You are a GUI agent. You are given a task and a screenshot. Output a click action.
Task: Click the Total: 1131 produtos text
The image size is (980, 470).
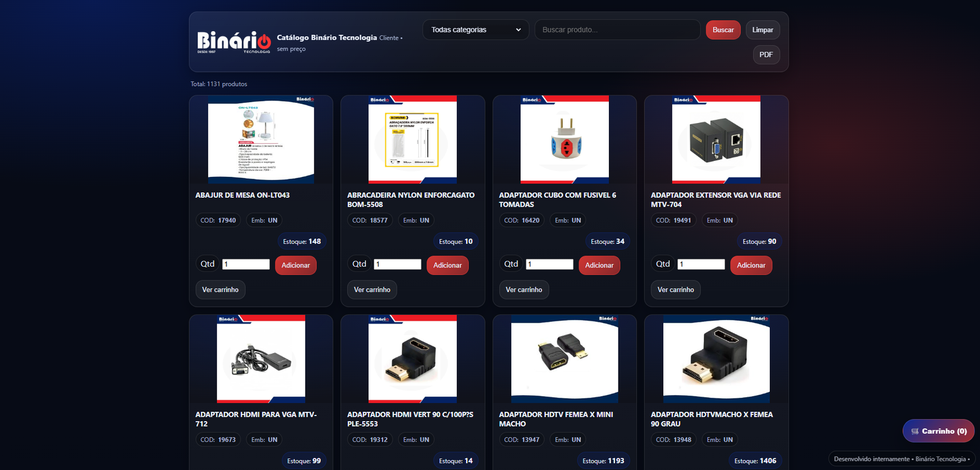(x=219, y=84)
